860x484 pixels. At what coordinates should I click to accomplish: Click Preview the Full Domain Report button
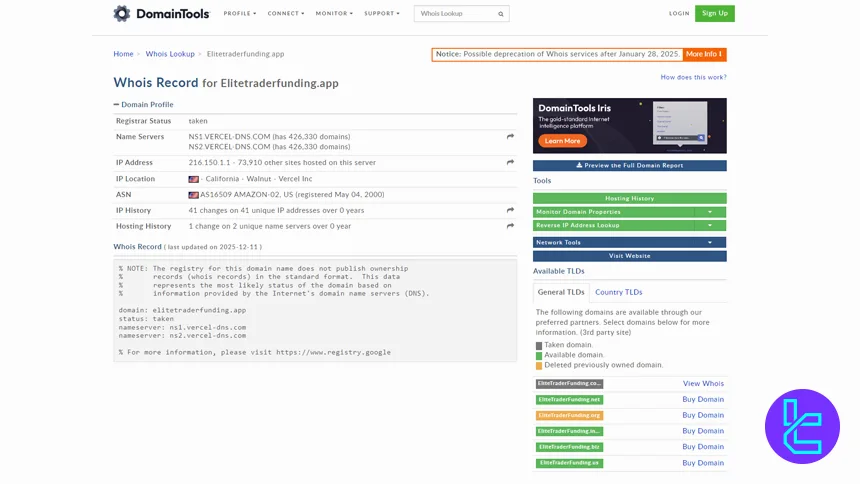(x=629, y=165)
